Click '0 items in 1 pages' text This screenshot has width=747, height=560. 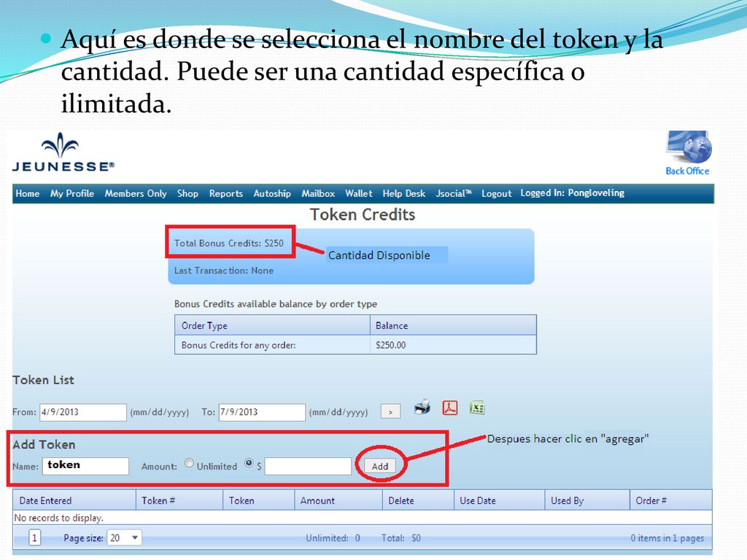pyautogui.click(x=667, y=538)
